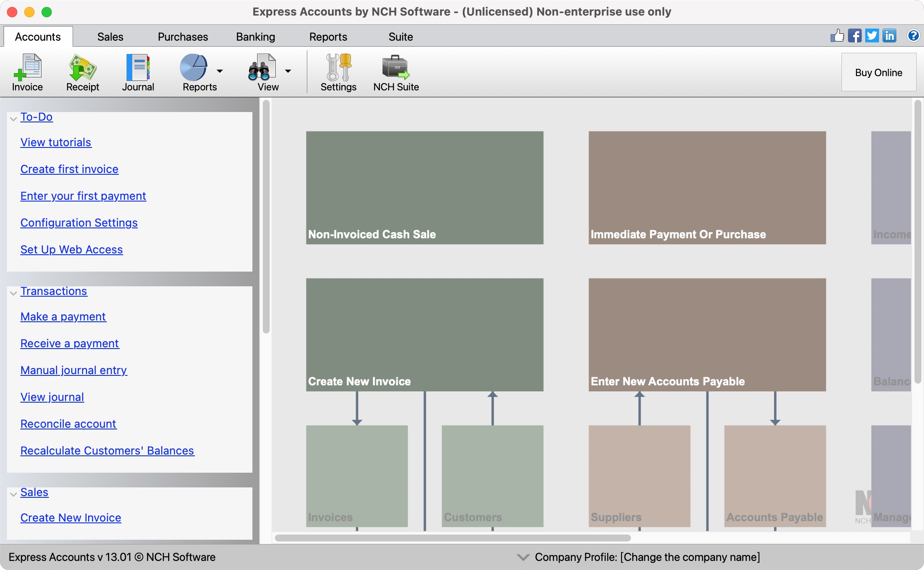Click the thumbs-up like icon

(x=837, y=35)
